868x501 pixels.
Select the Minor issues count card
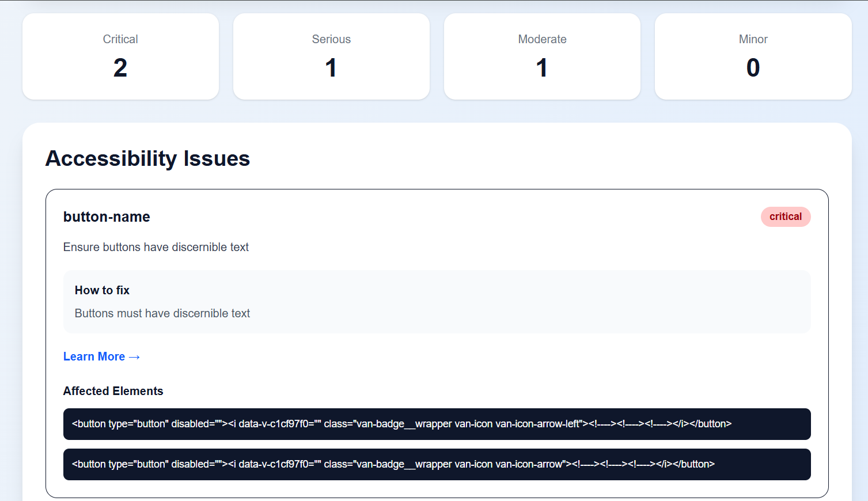[753, 56]
